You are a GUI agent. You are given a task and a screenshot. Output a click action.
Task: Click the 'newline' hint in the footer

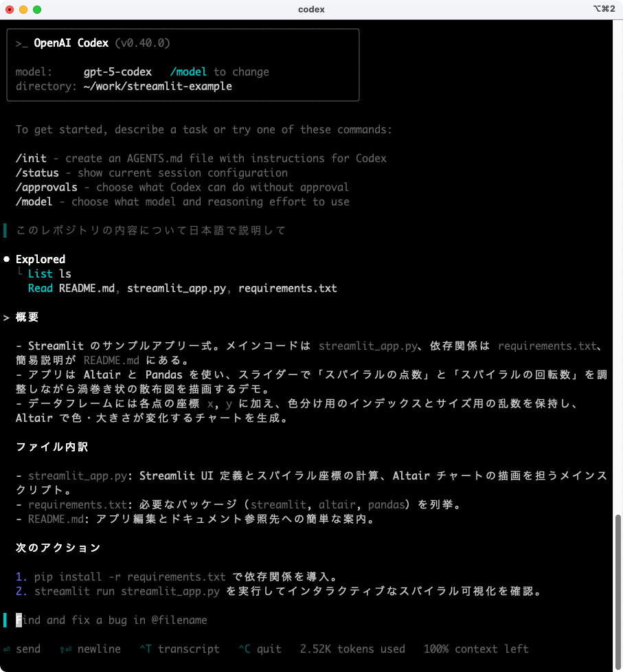tap(91, 649)
